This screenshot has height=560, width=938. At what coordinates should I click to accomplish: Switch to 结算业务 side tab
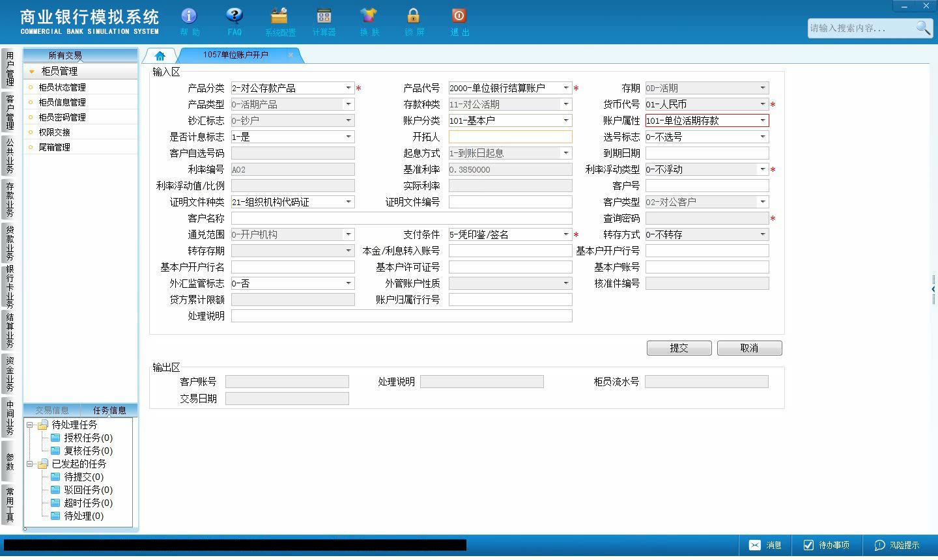tap(10, 330)
